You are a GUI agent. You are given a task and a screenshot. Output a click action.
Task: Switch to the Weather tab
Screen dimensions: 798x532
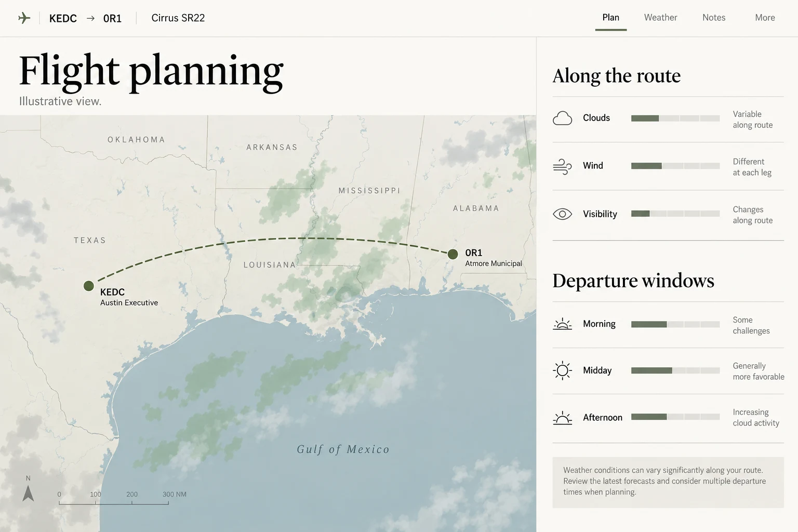pos(660,18)
